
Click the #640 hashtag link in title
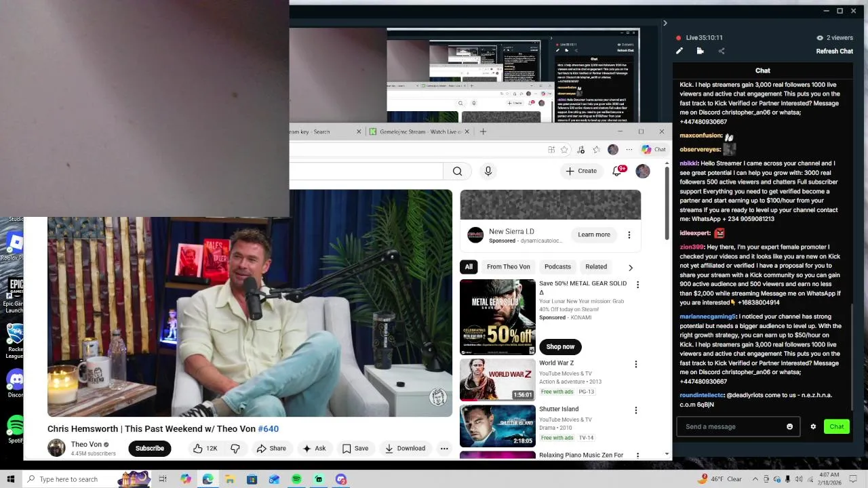click(x=268, y=429)
